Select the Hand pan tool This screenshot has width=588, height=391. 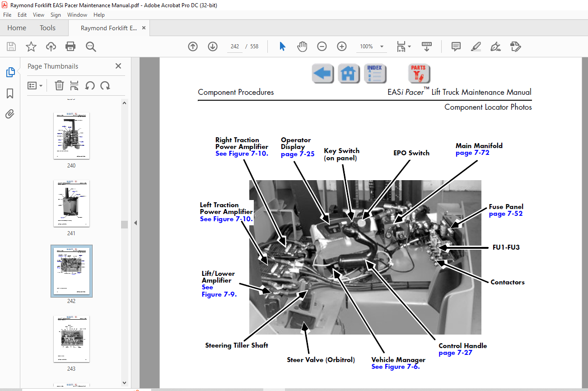302,47
